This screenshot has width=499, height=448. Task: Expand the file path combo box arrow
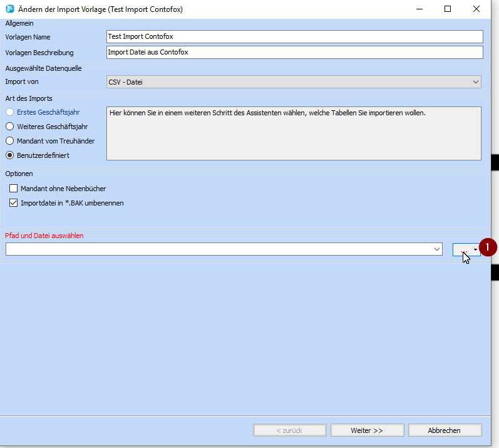coord(437,249)
